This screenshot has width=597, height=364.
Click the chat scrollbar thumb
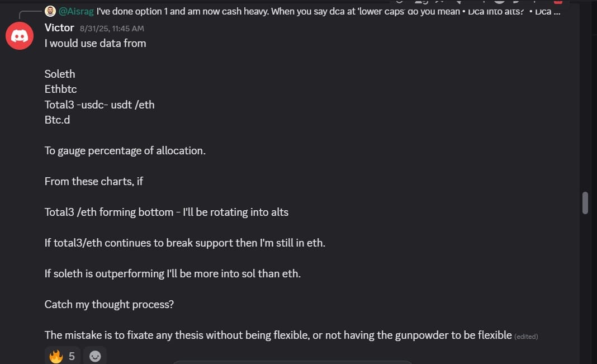585,202
